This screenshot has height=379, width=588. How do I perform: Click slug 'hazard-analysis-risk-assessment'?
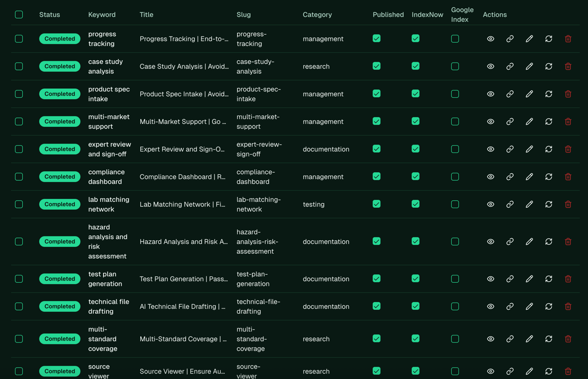pyautogui.click(x=257, y=241)
